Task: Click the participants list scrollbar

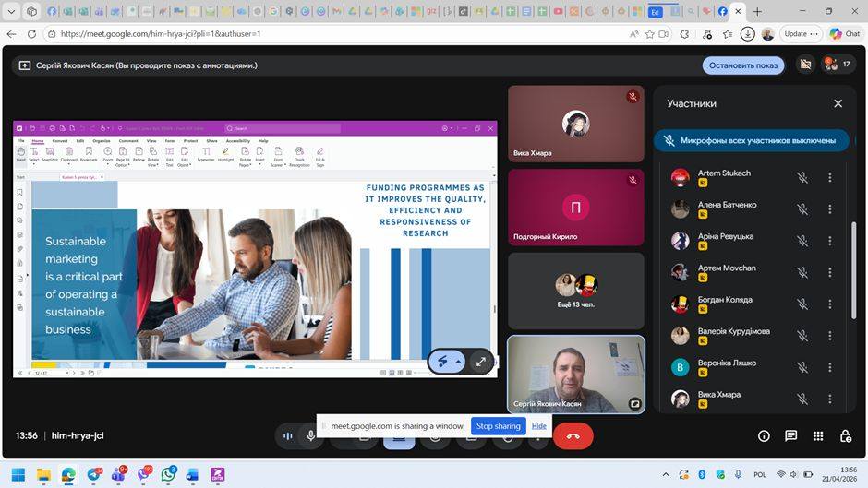Action: click(x=852, y=268)
